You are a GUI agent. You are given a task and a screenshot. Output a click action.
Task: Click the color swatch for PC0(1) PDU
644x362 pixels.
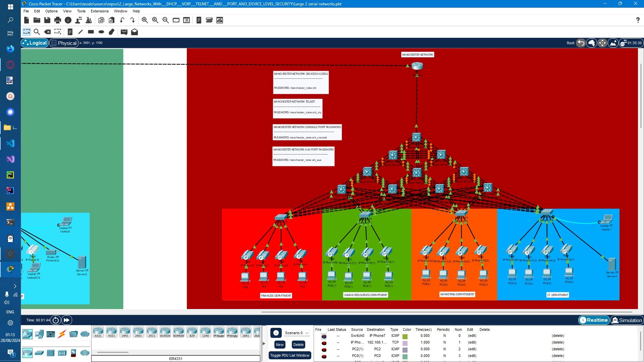pyautogui.click(x=405, y=357)
